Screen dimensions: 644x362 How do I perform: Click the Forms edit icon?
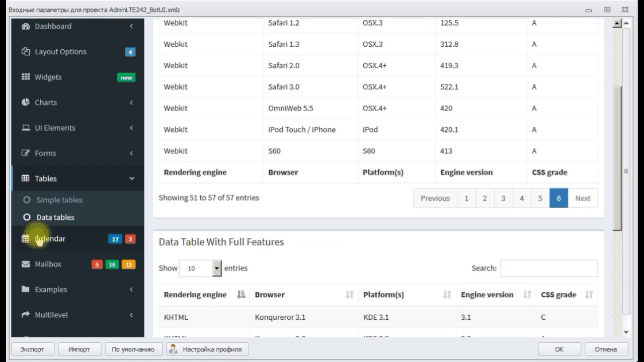point(26,153)
